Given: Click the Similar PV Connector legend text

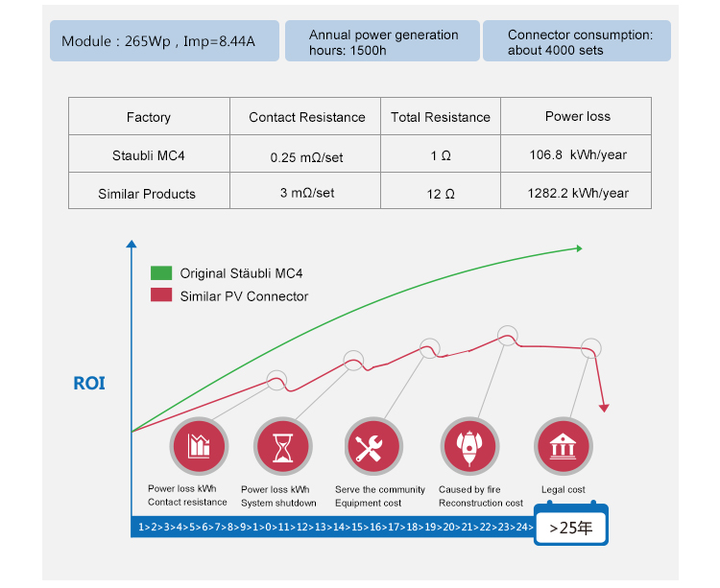Looking at the screenshot, I should 244,296.
